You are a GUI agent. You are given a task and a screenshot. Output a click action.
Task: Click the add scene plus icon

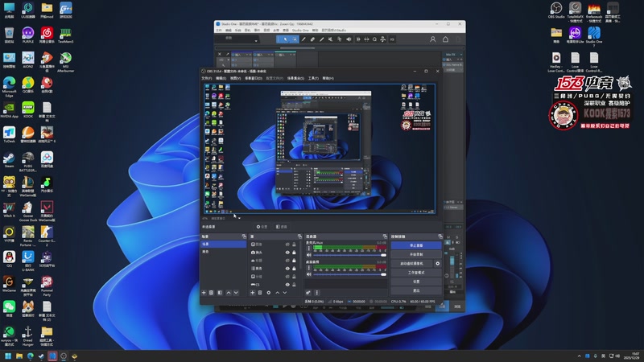point(204,293)
